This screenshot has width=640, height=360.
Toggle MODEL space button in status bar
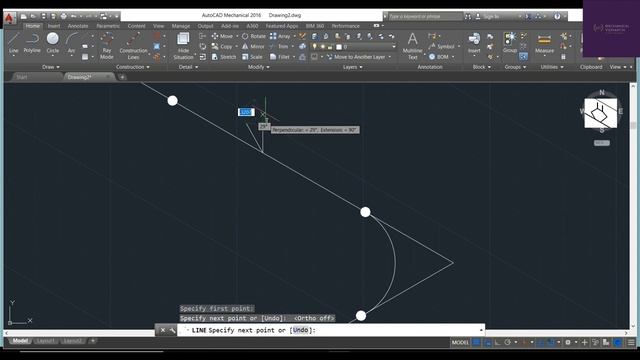460,342
